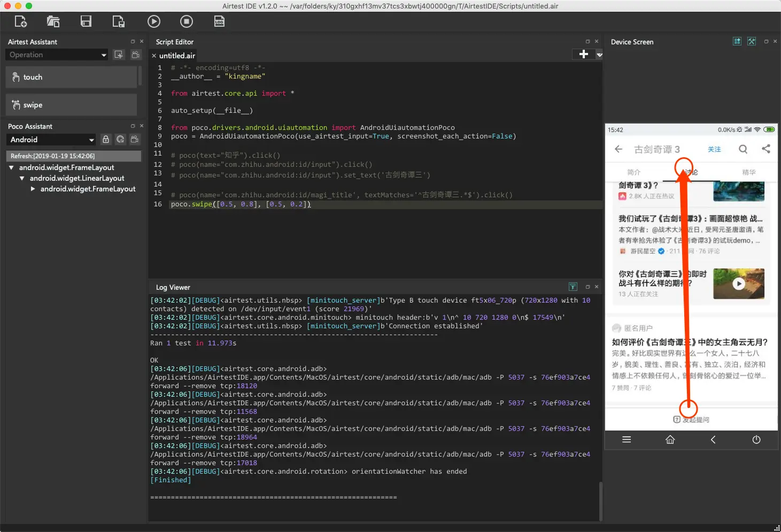Stop script execution in the top toolbar
The height and width of the screenshot is (532, 781).
187,21
